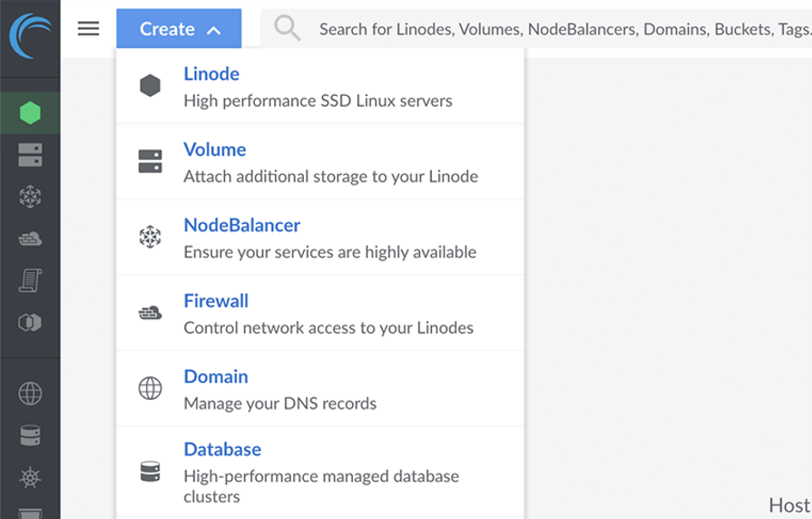Select Volume in the Create menu

[x=320, y=161]
